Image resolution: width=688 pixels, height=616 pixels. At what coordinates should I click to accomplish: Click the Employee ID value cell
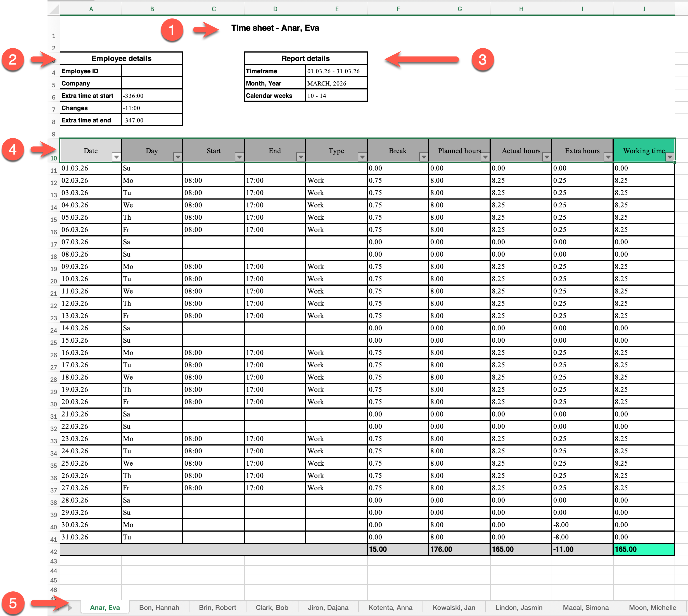tap(152, 71)
